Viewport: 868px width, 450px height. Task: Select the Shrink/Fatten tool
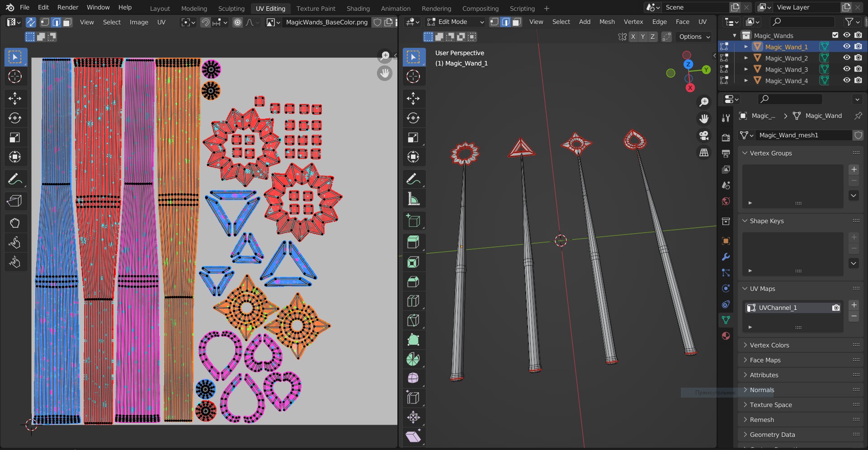point(413,417)
